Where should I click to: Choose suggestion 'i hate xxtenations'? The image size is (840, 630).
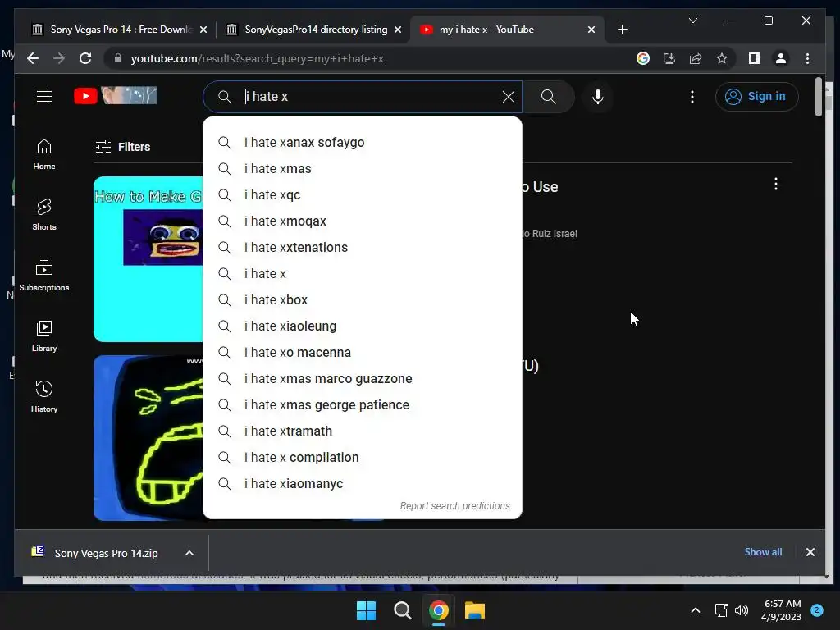pos(362,247)
